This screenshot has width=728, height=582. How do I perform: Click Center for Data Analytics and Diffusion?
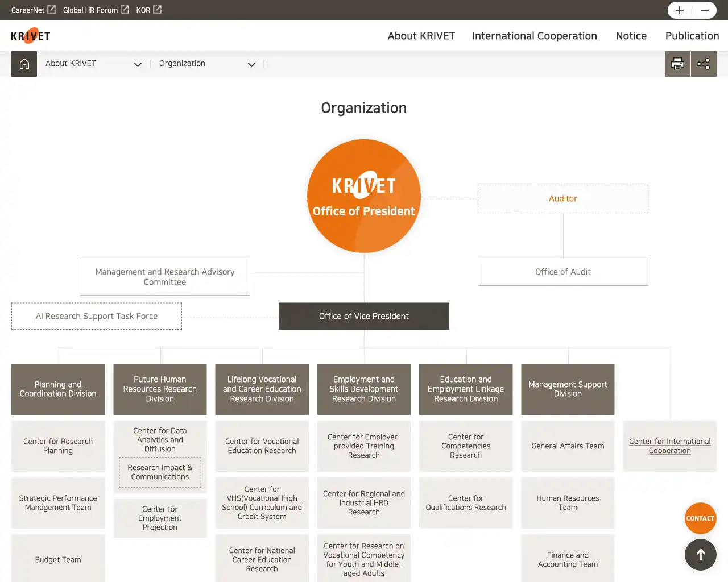pos(160,440)
